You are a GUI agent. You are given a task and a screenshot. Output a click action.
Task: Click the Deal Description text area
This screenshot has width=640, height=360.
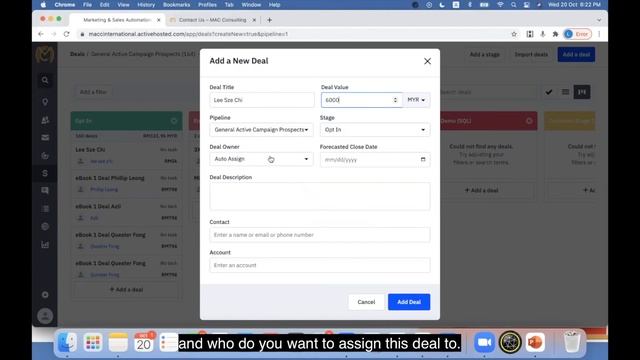[x=320, y=196]
